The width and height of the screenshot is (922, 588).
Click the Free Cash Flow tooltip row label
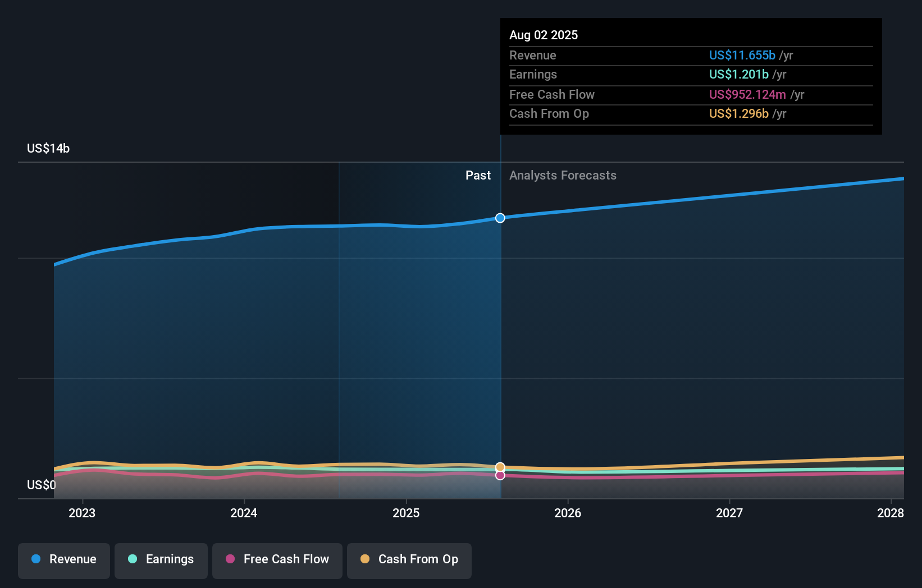pos(551,94)
